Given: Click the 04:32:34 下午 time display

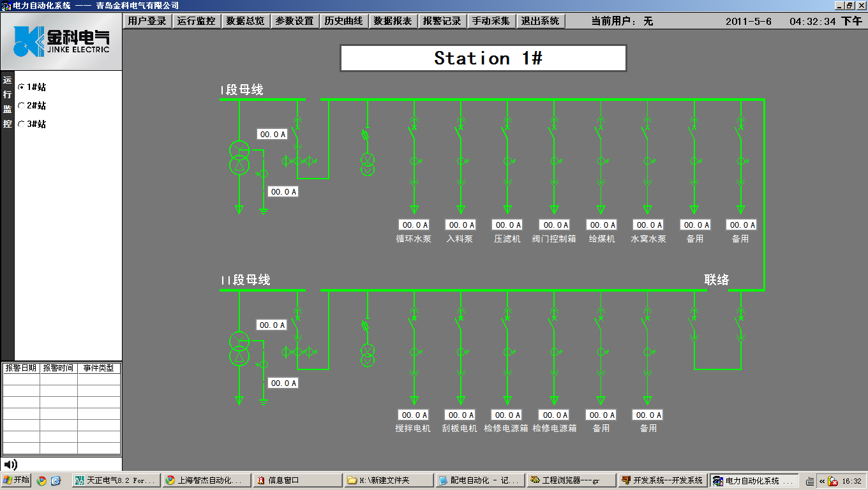Looking at the screenshot, I should pyautogui.click(x=825, y=21).
